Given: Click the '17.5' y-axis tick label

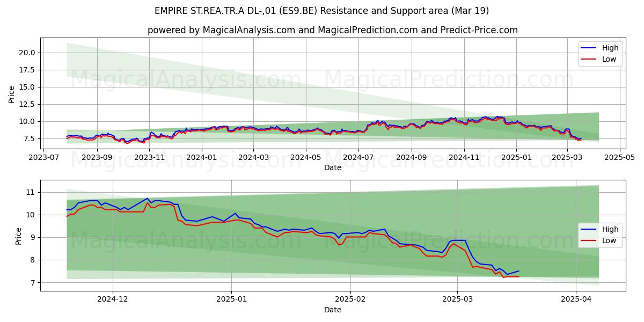Looking at the screenshot, I should pos(27,70).
